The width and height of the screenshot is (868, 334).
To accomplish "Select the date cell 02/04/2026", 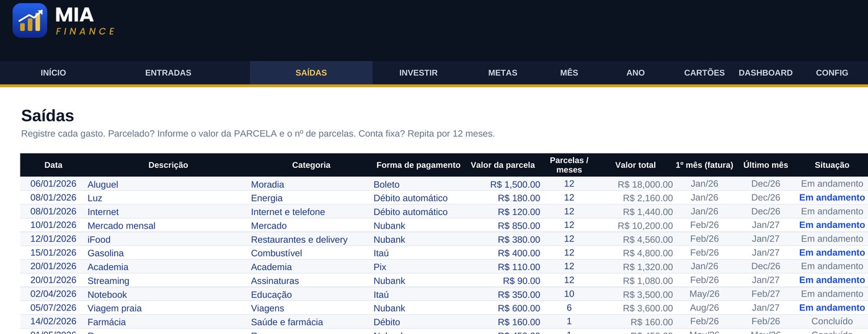I will [x=53, y=294].
